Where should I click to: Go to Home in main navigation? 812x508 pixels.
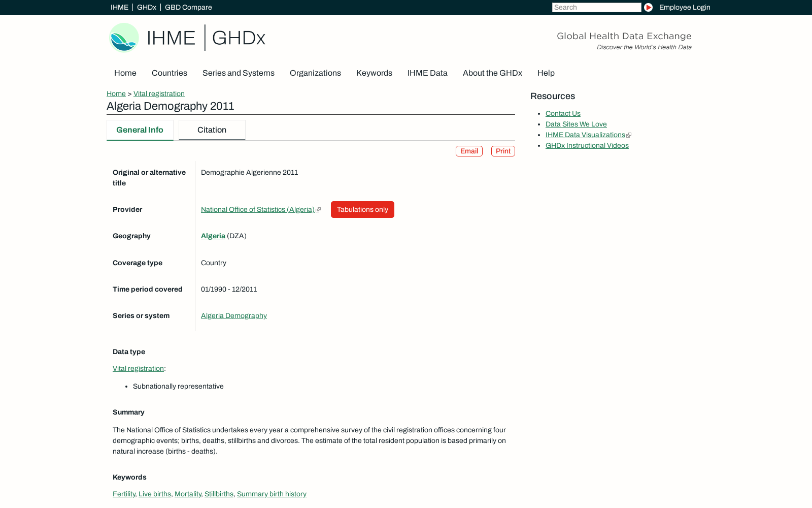pos(125,73)
